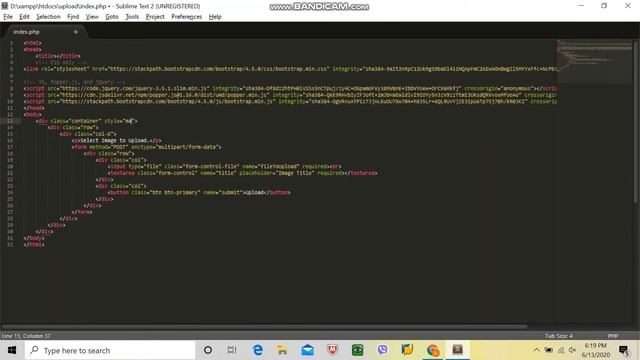Screen dimensions: 640x360
Task: Open the green eye app on taskbar
Action: pyautogui.click(x=357, y=350)
